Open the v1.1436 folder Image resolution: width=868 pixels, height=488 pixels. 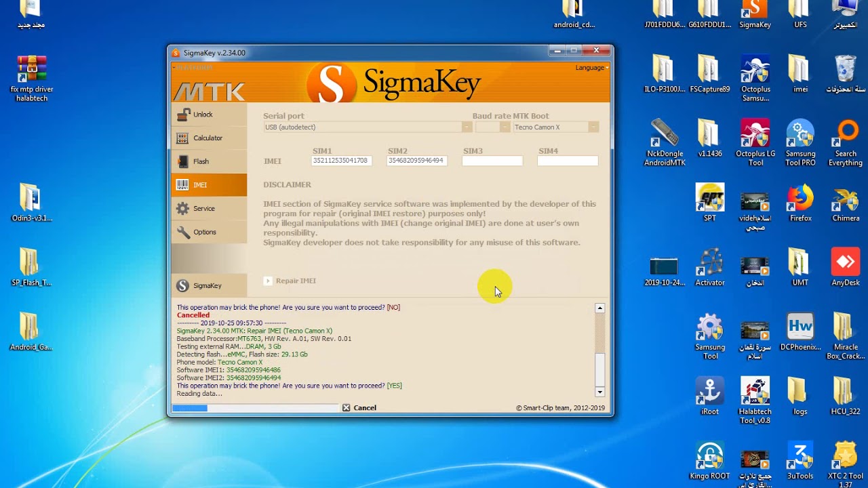[709, 138]
